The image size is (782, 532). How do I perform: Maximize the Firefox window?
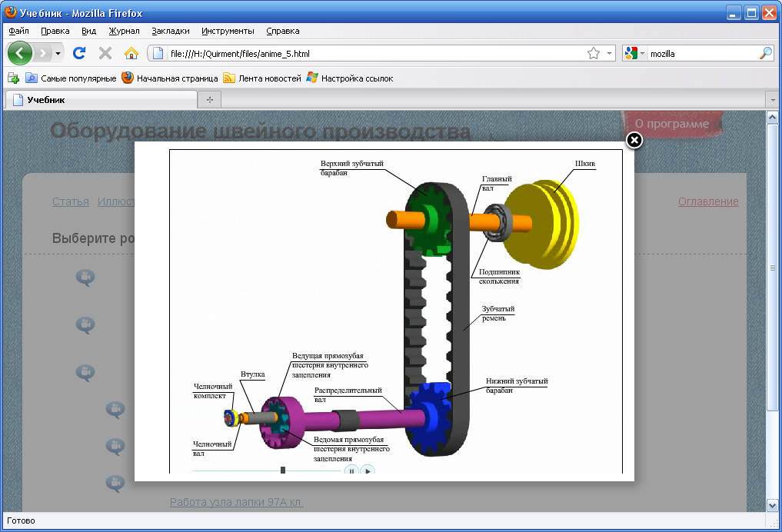pyautogui.click(x=751, y=13)
